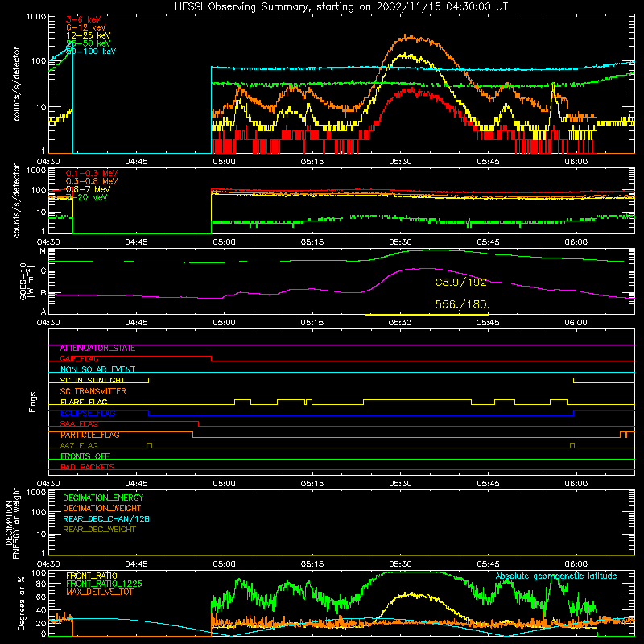
Task: Select the FLARE_FLAG label
Action: pyautogui.click(x=84, y=402)
